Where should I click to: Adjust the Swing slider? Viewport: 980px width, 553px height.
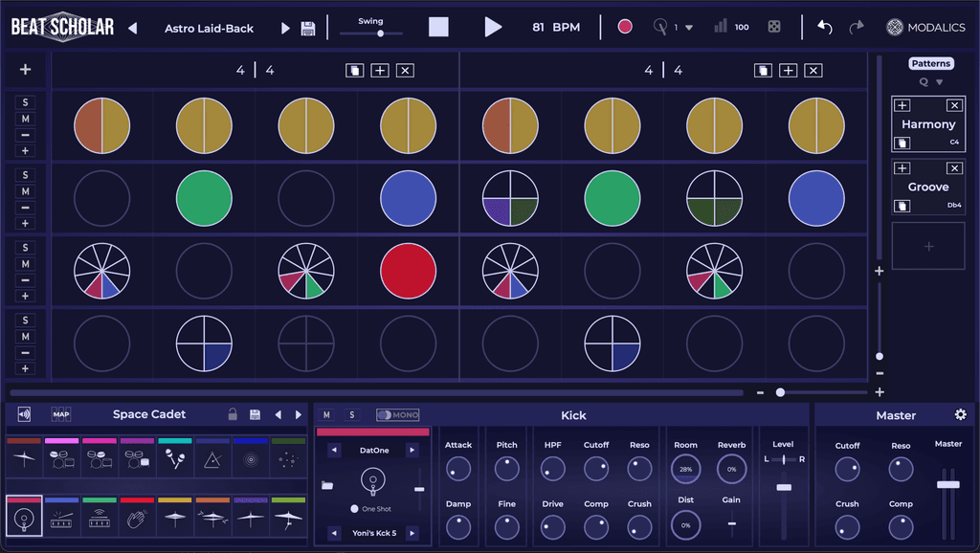point(380,33)
